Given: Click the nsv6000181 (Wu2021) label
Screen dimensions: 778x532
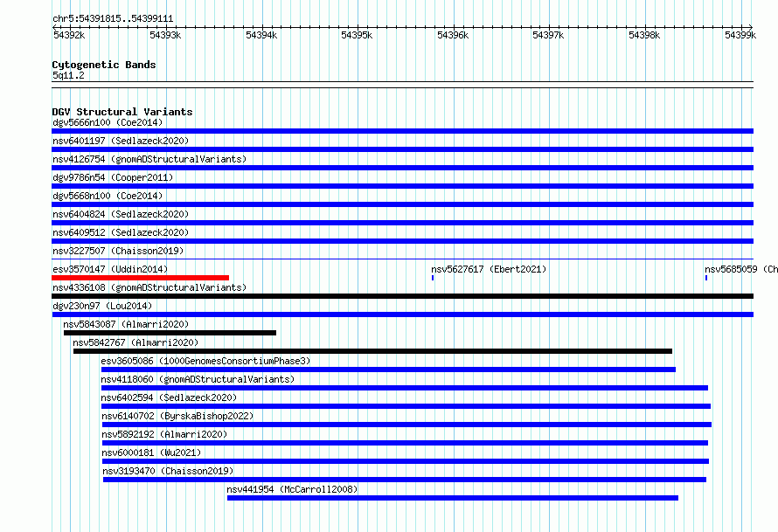Looking at the screenshot, I should pos(151,453).
